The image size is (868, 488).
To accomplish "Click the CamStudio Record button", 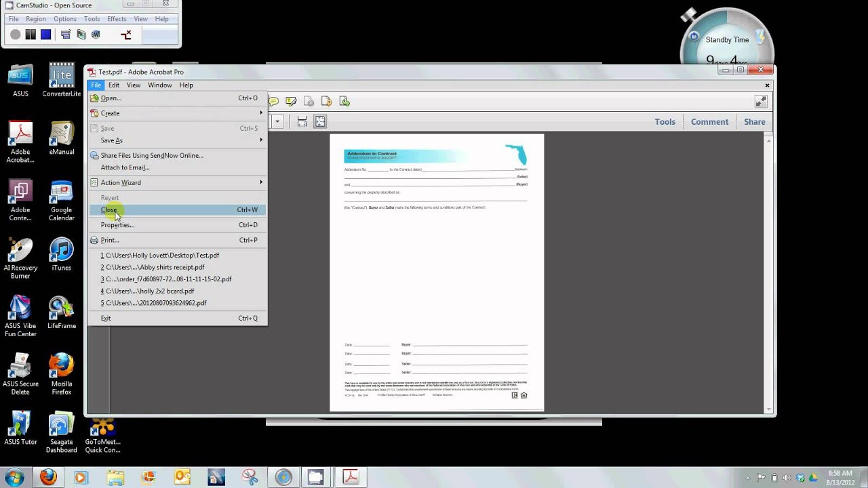I will [16, 35].
